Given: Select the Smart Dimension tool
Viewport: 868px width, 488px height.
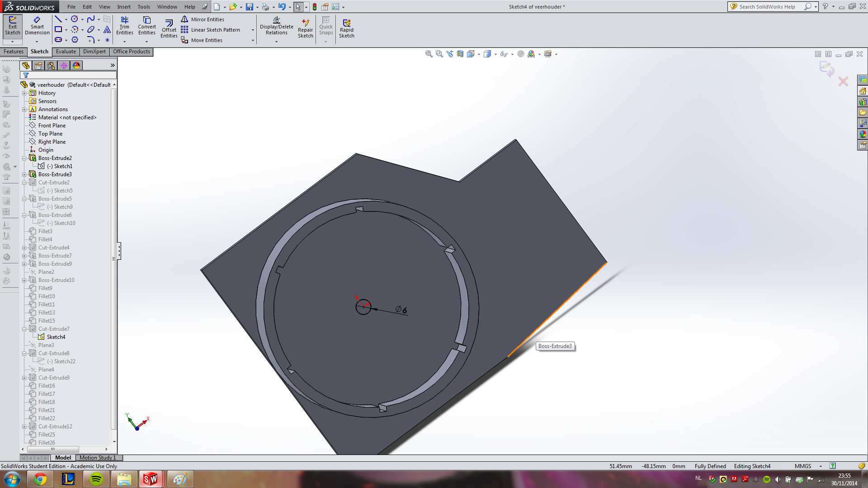Looking at the screenshot, I should [x=37, y=26].
